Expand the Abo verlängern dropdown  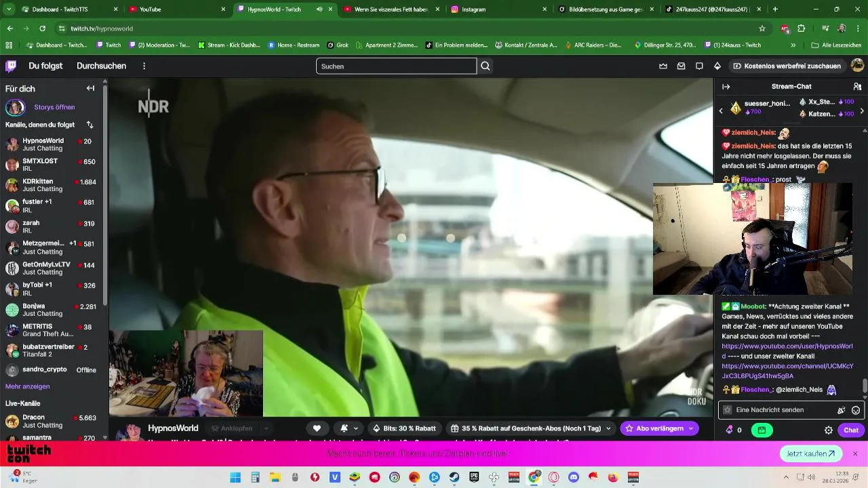point(691,428)
